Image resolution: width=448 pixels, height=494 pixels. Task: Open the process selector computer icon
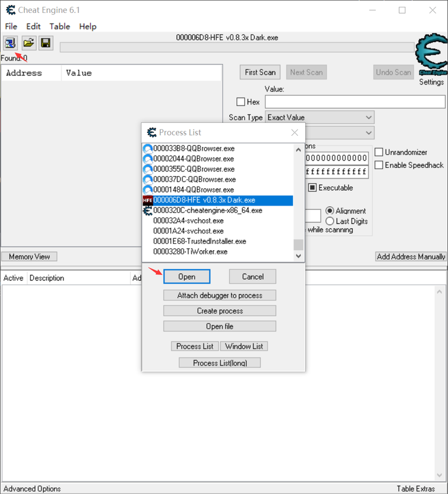click(11, 43)
